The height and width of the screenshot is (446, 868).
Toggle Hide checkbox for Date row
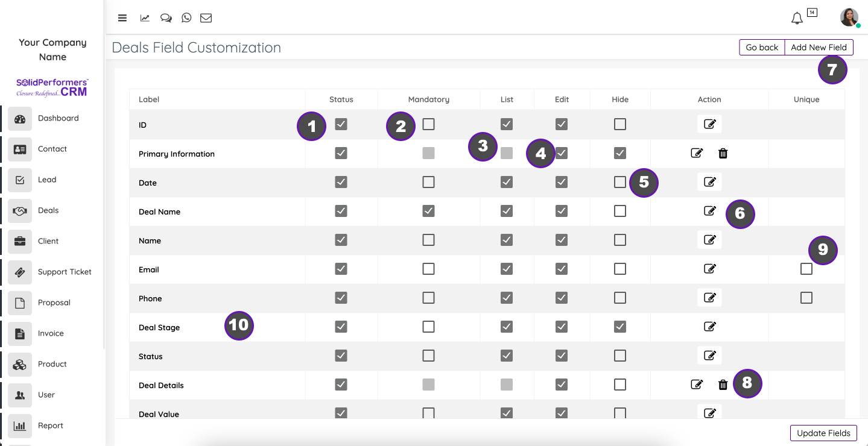coord(620,182)
